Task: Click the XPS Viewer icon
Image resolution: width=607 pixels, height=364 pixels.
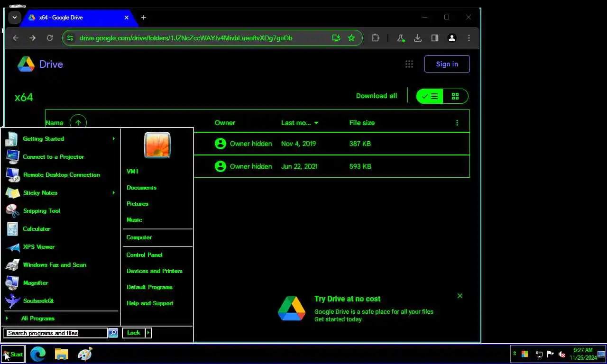Action: coord(13,247)
